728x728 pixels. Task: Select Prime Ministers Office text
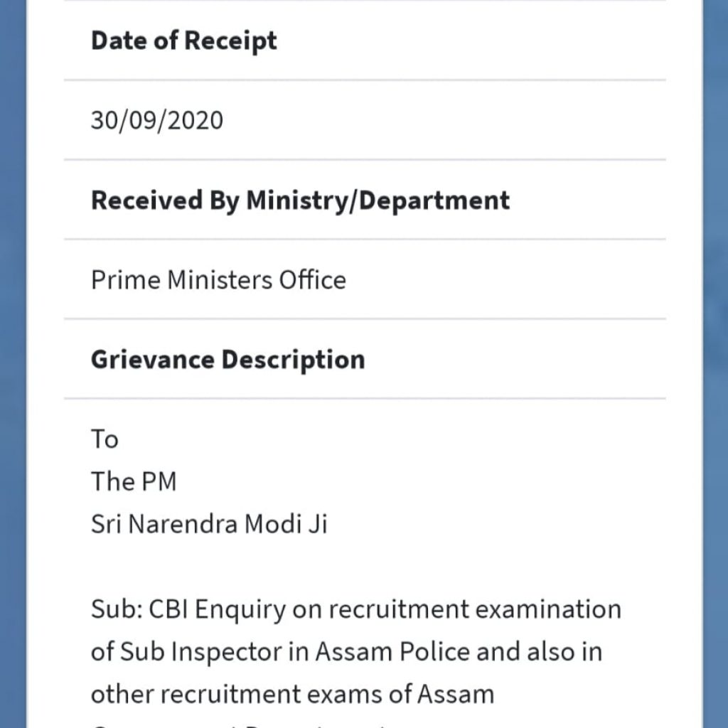point(219,280)
